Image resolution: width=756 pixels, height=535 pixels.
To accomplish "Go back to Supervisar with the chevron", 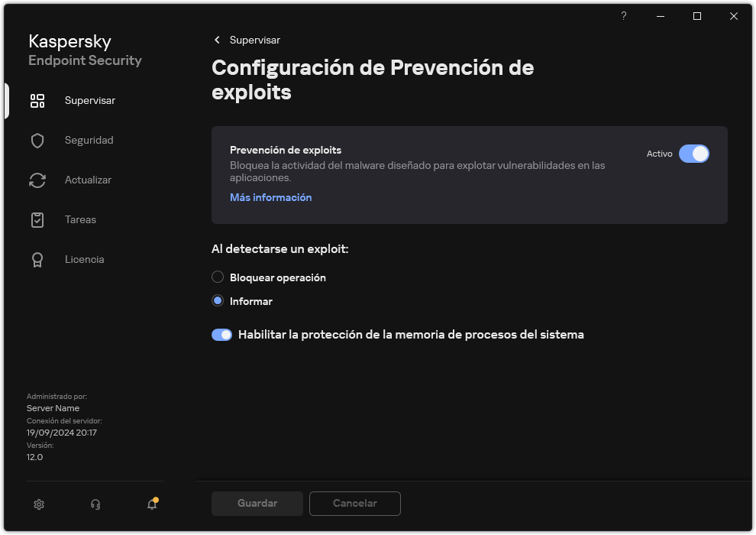I will click(x=216, y=40).
